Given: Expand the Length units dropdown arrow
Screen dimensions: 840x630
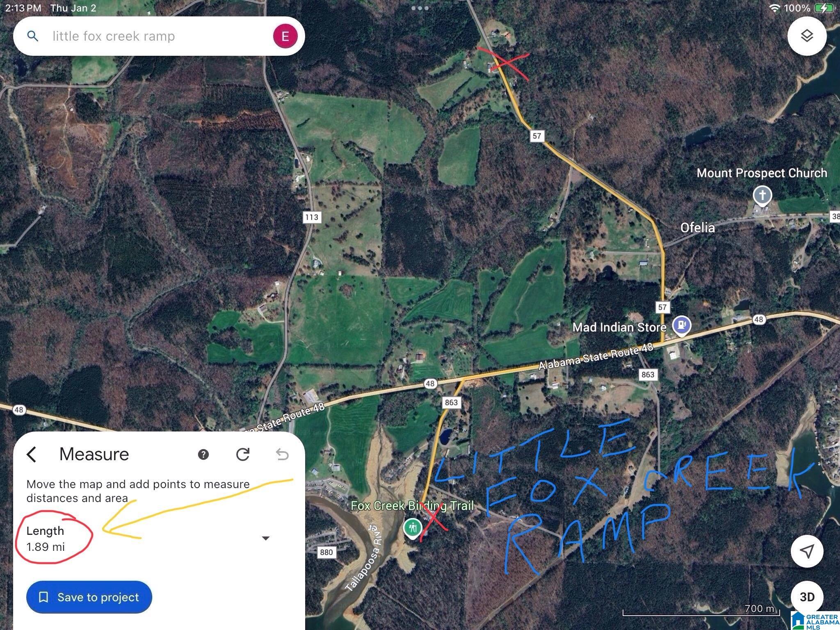Looking at the screenshot, I should (266, 538).
